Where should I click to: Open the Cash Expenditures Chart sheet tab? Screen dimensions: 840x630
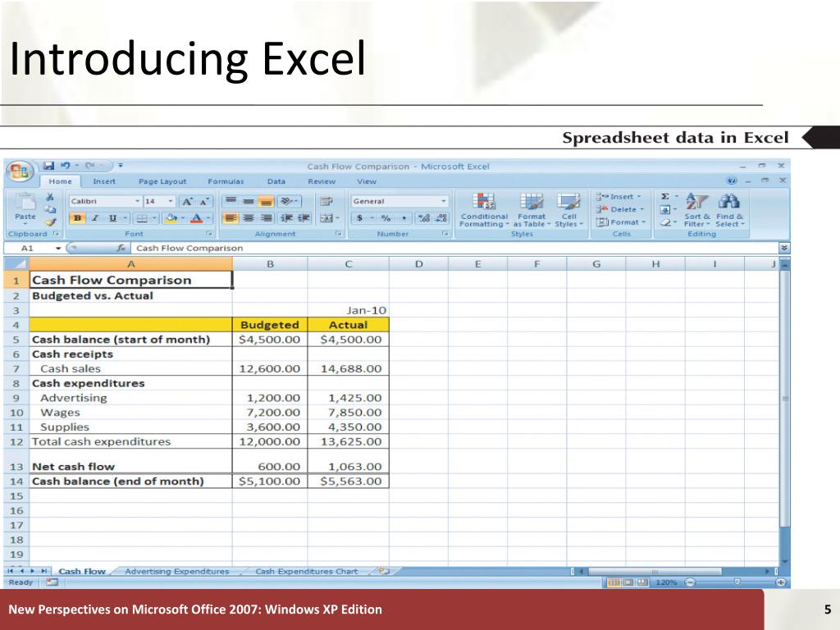(x=307, y=571)
